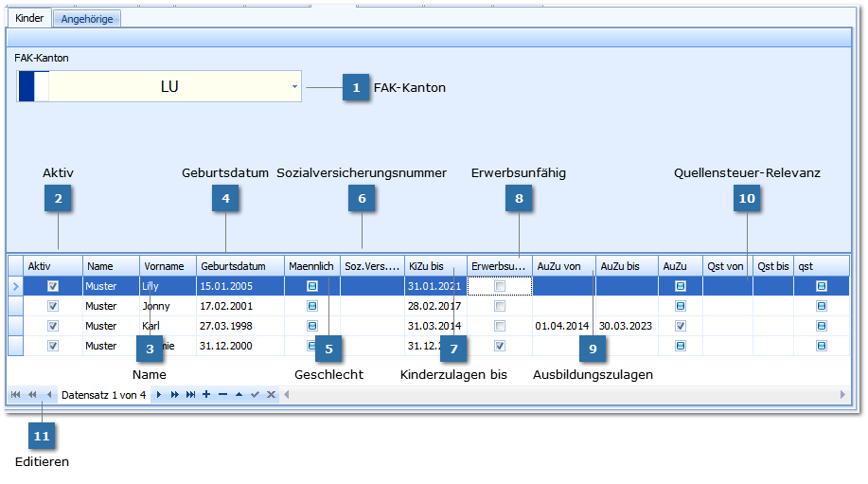Sort by Geburtsdatum column header
Viewport: 868px width, 484px height.
(x=239, y=266)
